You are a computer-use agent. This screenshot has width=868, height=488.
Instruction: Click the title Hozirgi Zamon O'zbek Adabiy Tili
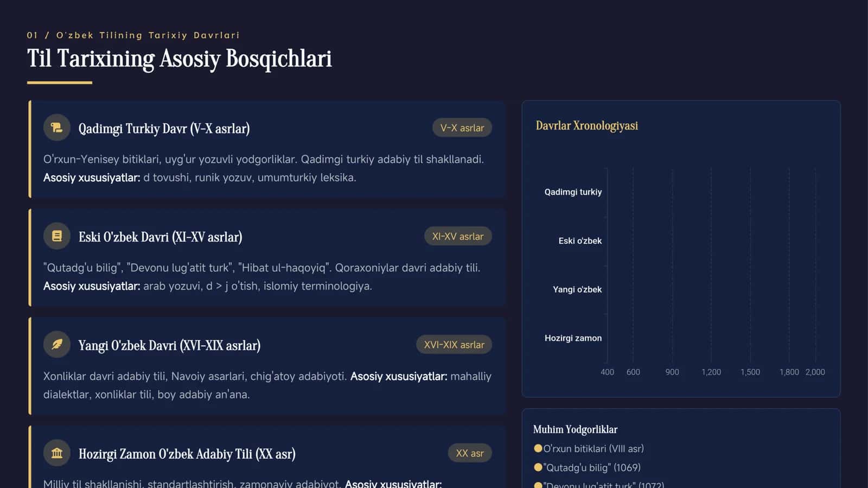[187, 454]
